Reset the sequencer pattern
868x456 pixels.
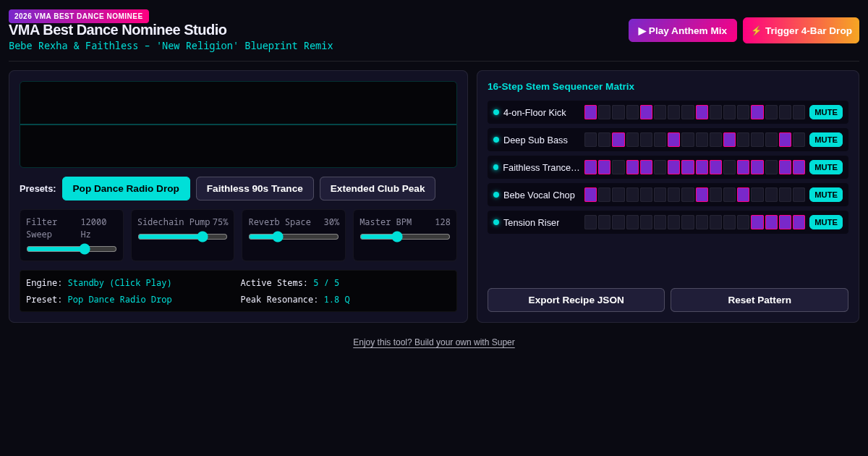[x=759, y=300]
